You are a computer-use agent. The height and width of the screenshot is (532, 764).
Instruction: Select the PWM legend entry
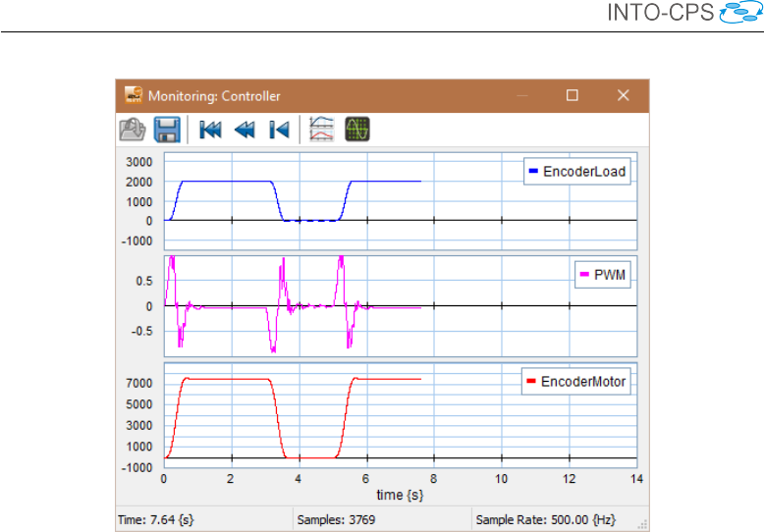pyautogui.click(x=603, y=275)
